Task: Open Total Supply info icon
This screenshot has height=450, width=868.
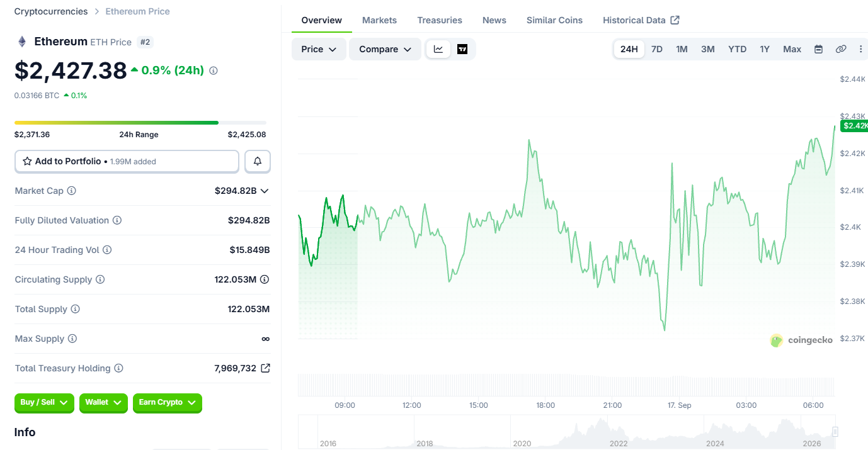Action: tap(76, 309)
